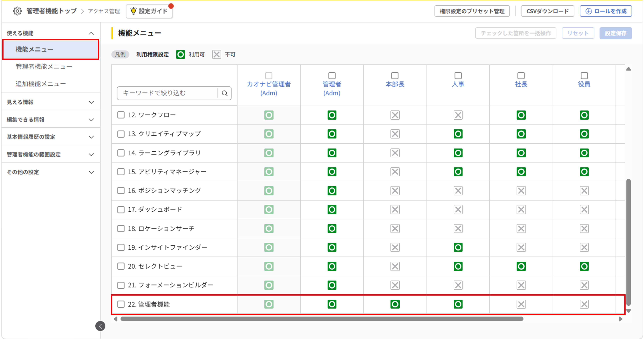Select the 管理者(Adm) column checkbox
Screen dimensions: 644x339
(x=332, y=75)
